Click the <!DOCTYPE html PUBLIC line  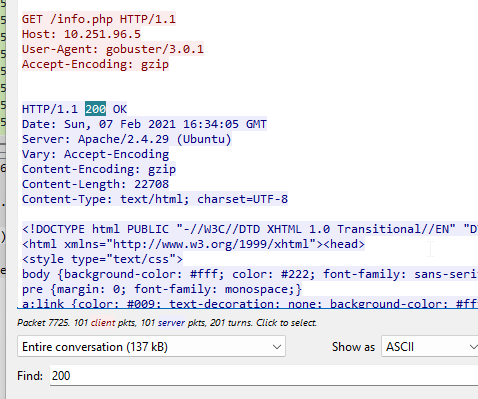click(250, 229)
